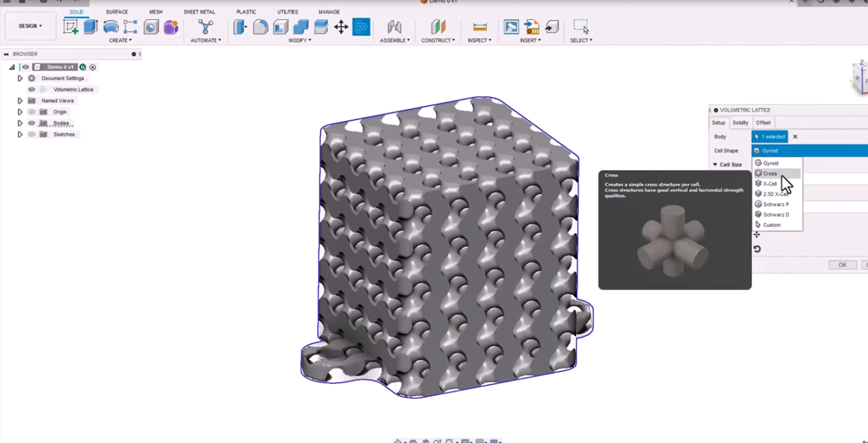The height and width of the screenshot is (443, 868).
Task: Expand the Origin node
Action: [20, 112]
